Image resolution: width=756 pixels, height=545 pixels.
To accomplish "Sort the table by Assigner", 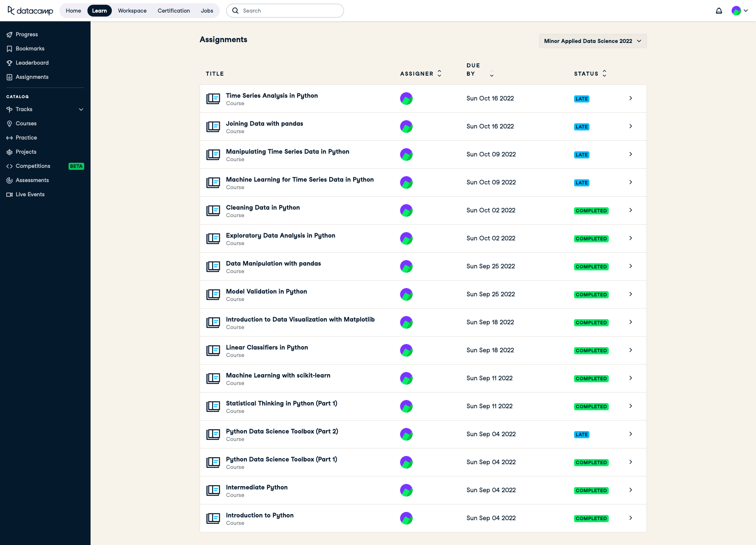I will tap(439, 73).
